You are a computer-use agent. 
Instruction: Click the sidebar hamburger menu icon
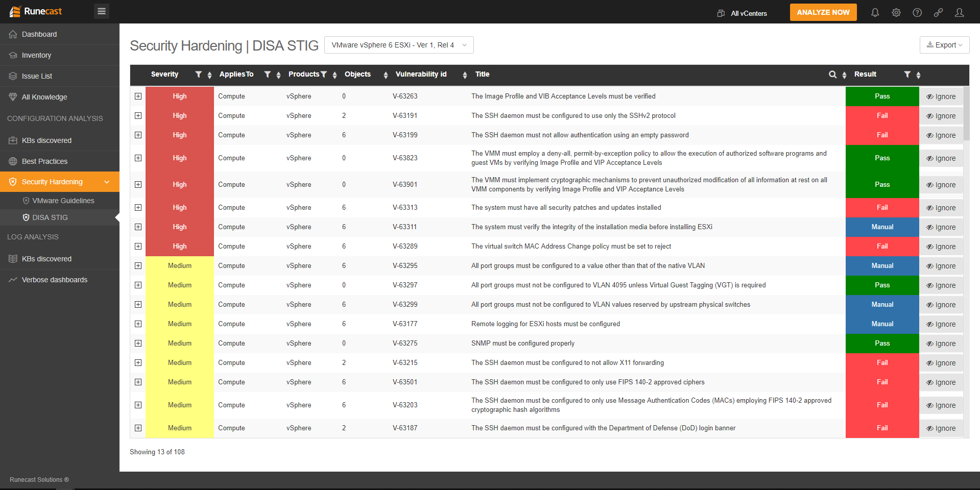[101, 11]
